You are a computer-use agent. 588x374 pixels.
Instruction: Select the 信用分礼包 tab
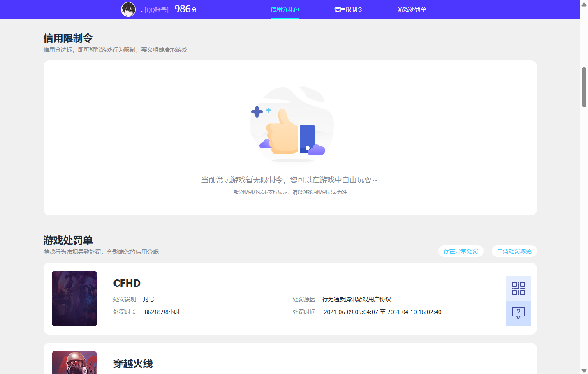coord(285,9)
